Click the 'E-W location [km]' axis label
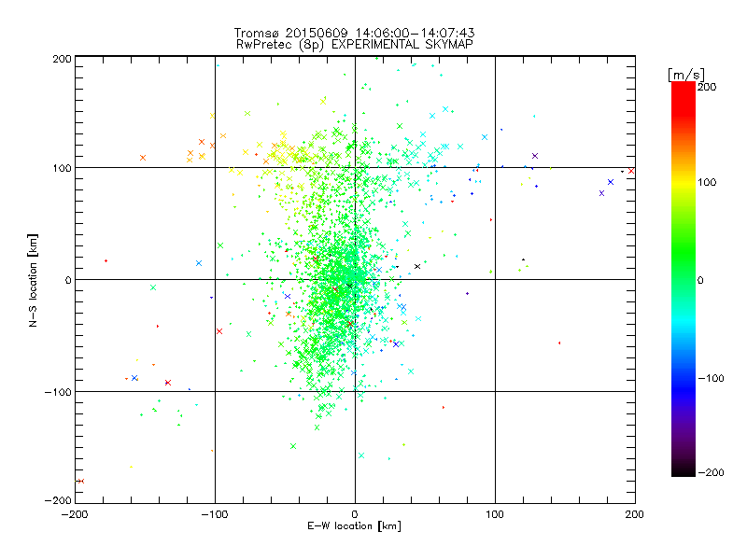The width and height of the screenshot is (747, 560). click(x=354, y=525)
